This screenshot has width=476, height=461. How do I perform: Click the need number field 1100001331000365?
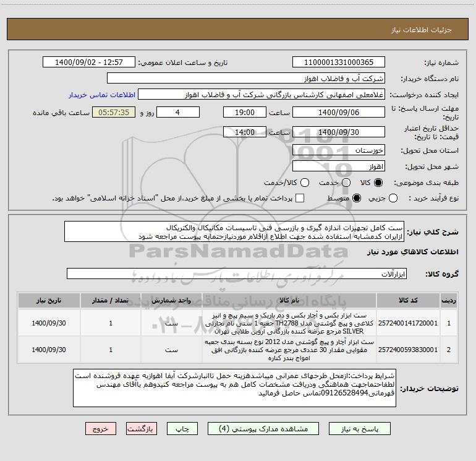coord(339,62)
